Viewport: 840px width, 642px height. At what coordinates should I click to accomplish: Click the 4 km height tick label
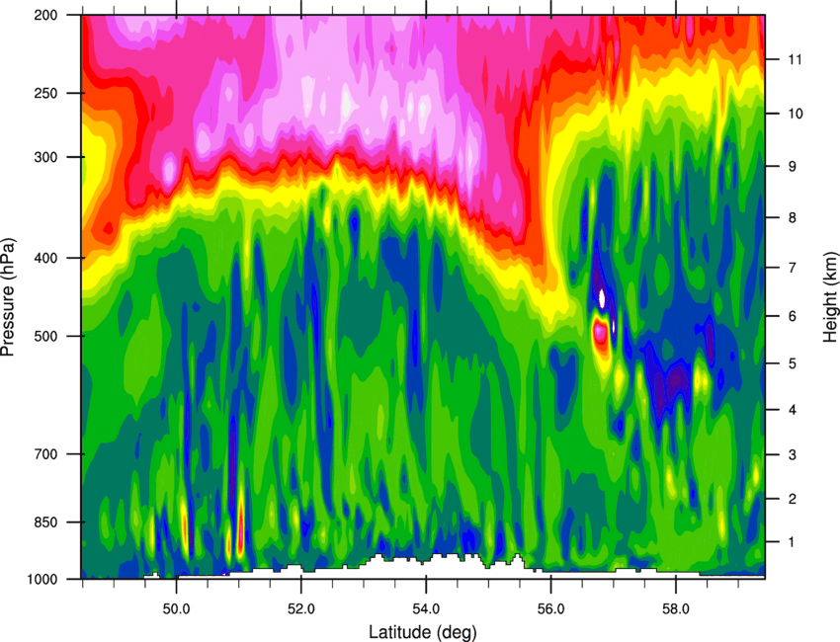(792, 410)
